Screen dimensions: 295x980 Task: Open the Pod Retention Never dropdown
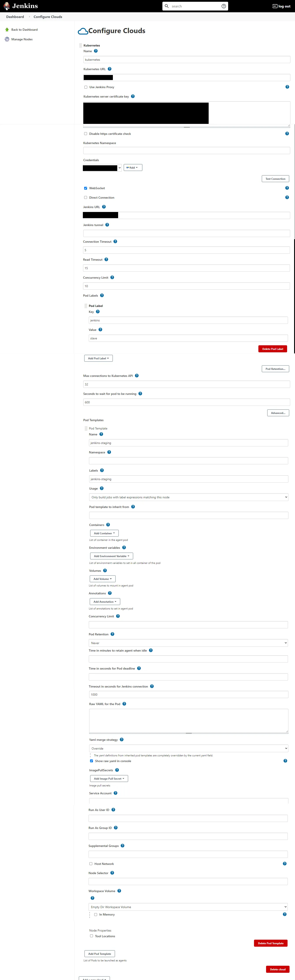click(x=188, y=643)
